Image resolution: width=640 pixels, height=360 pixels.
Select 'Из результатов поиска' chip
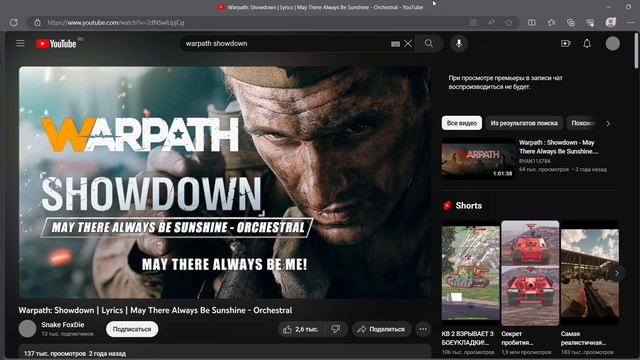click(524, 123)
